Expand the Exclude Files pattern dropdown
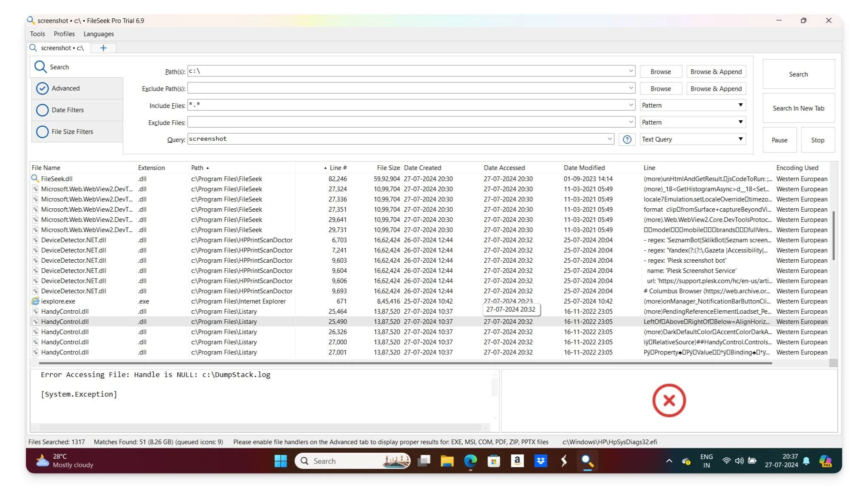 click(740, 122)
